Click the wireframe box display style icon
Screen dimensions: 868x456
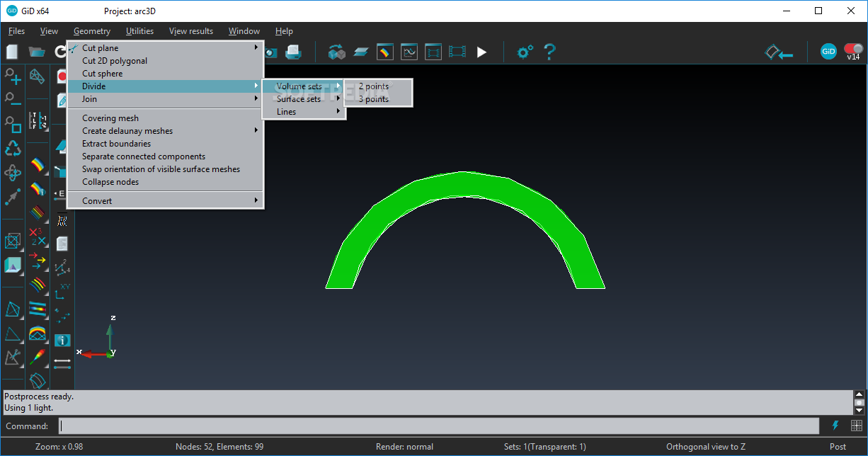pos(13,241)
